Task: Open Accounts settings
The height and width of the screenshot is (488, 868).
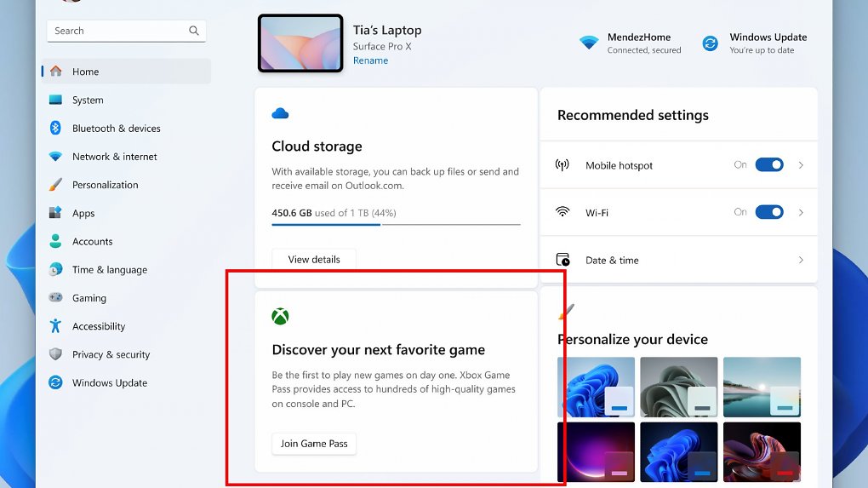Action: (126, 241)
